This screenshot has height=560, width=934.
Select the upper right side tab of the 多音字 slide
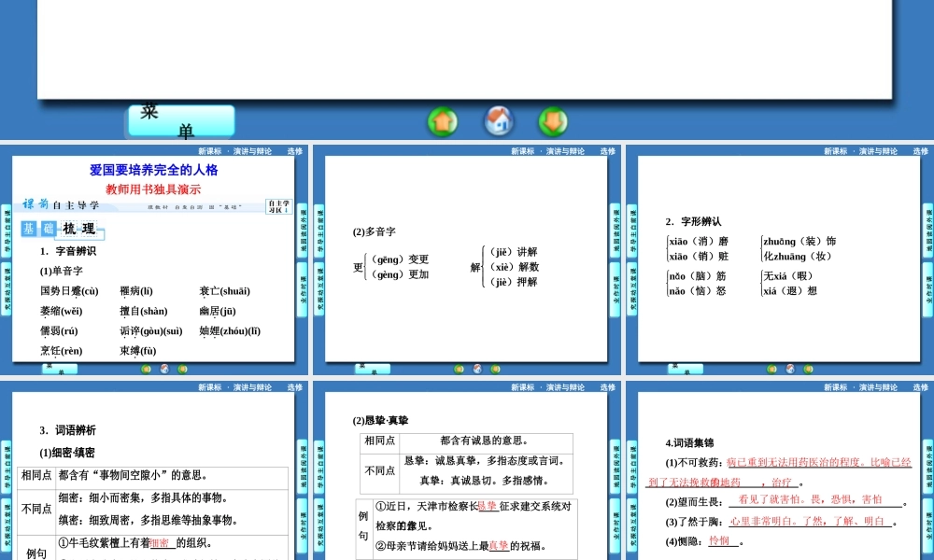[615, 231]
